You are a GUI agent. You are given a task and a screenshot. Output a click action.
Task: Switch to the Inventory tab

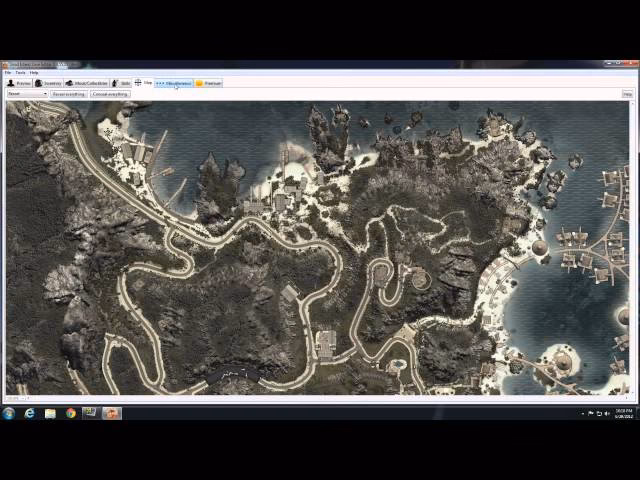pos(48,83)
